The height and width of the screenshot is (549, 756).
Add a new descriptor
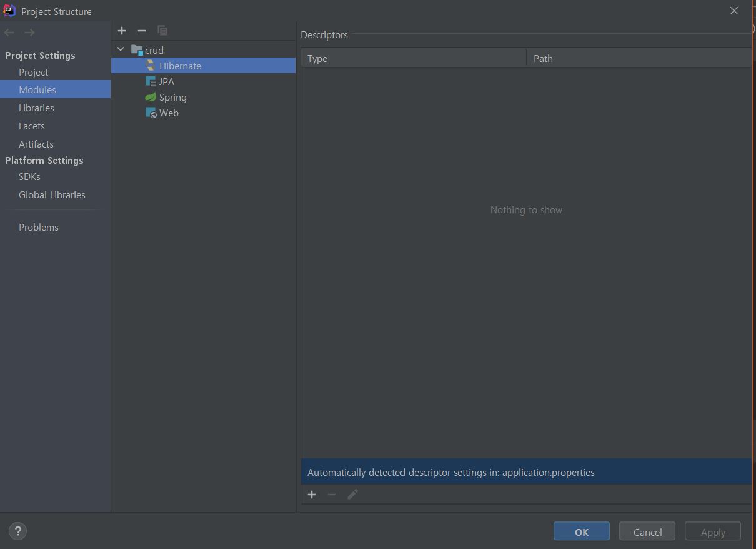[312, 495]
